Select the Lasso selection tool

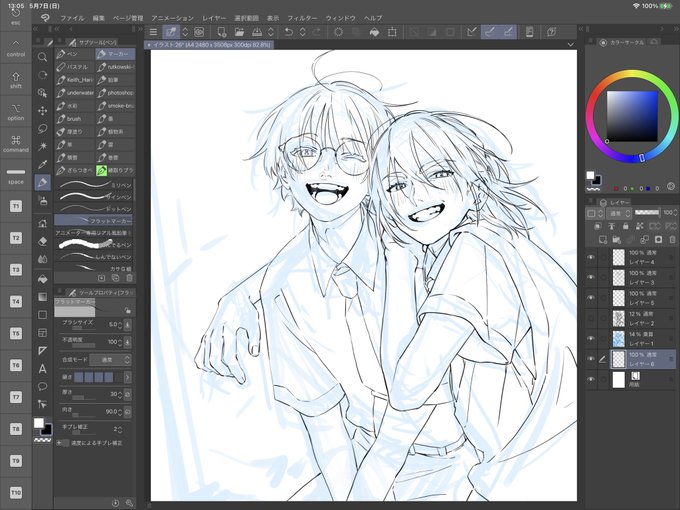[42, 129]
